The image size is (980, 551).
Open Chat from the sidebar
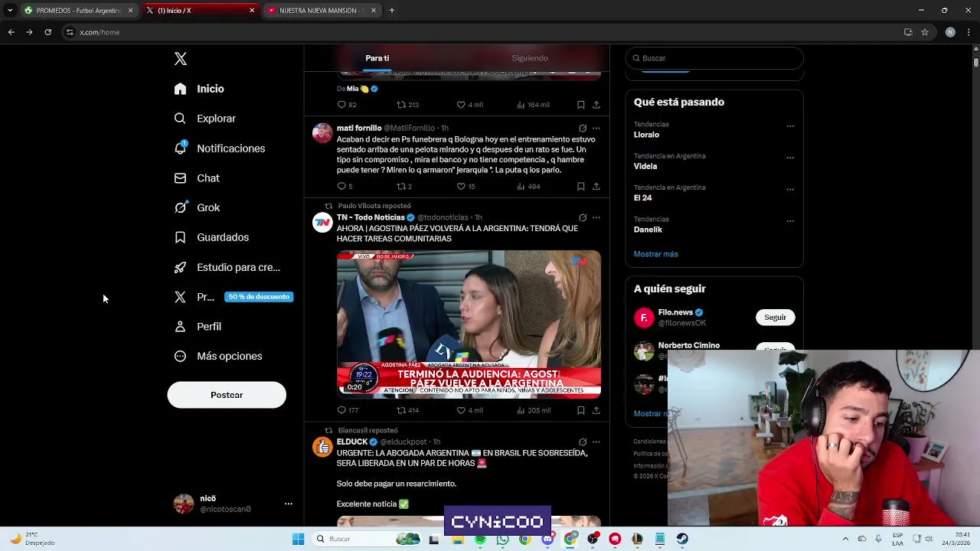[x=197, y=178]
